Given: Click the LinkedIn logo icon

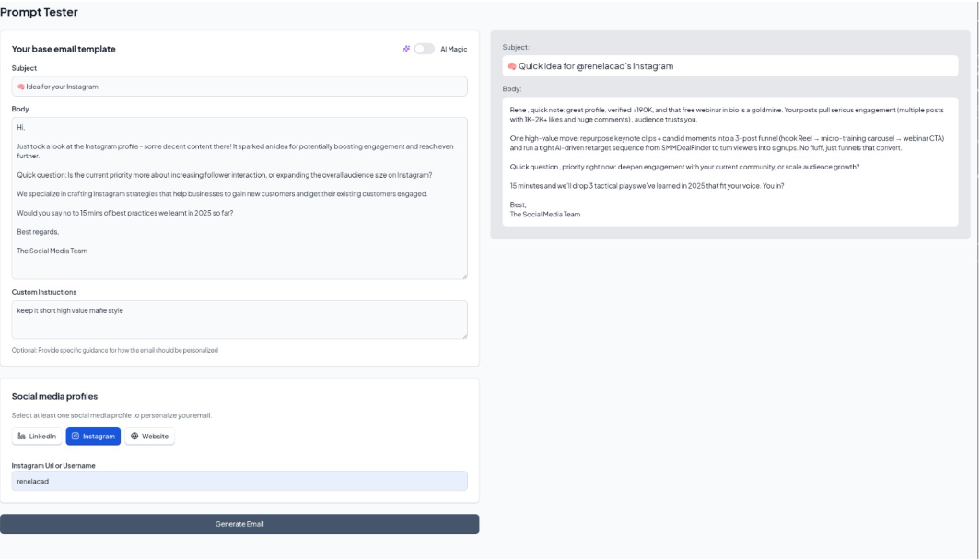Looking at the screenshot, I should pos(22,437).
